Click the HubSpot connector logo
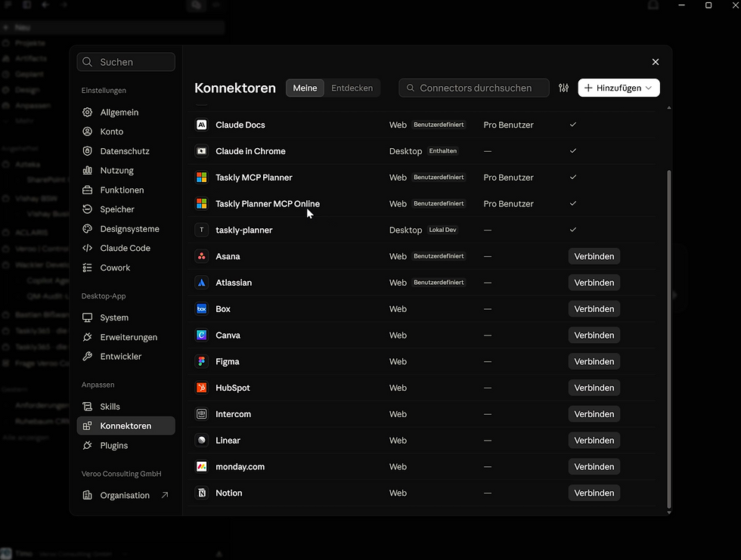Viewport: 741px width, 560px height. (x=202, y=388)
